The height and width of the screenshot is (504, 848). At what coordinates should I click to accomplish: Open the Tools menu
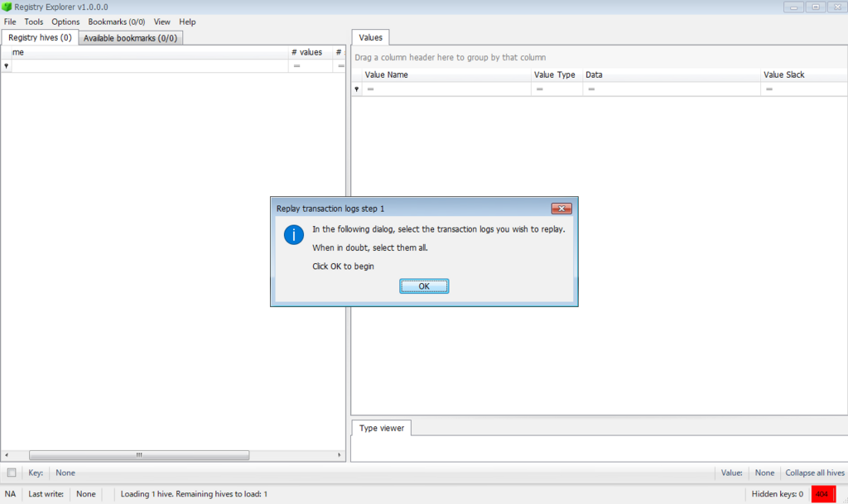click(33, 22)
